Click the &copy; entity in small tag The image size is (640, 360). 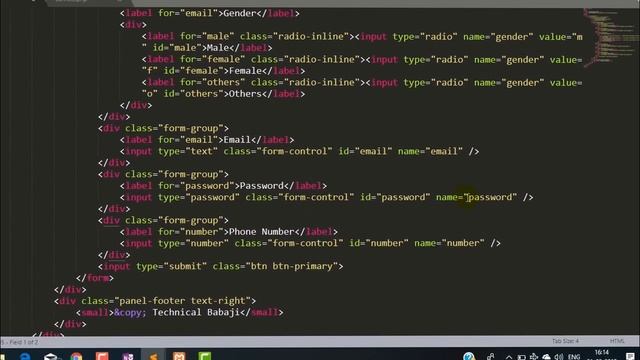pyautogui.click(x=130, y=312)
